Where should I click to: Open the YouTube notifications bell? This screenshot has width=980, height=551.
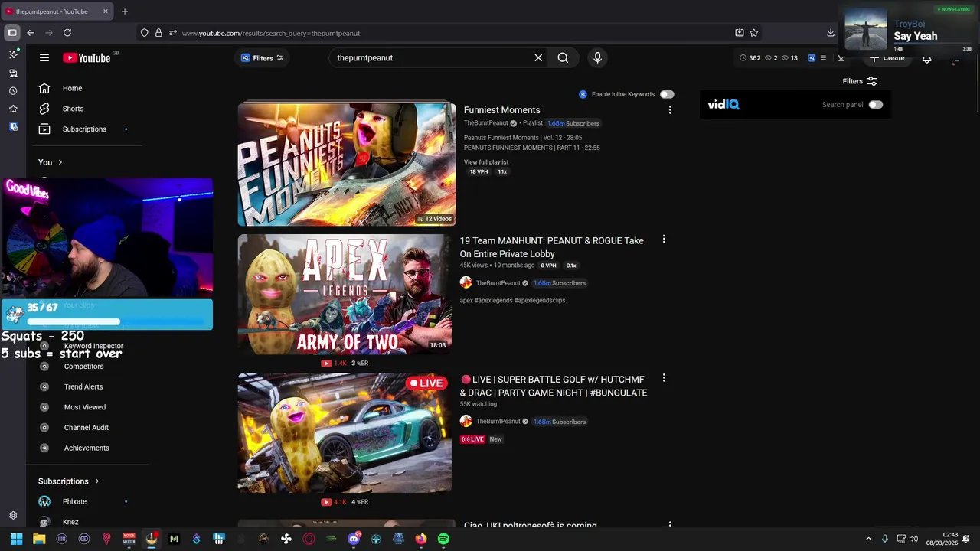tap(926, 58)
